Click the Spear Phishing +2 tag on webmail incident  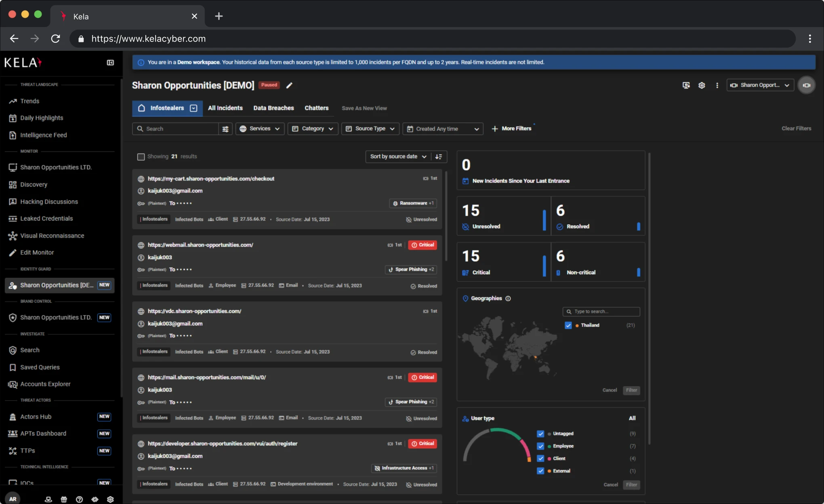pyautogui.click(x=411, y=269)
